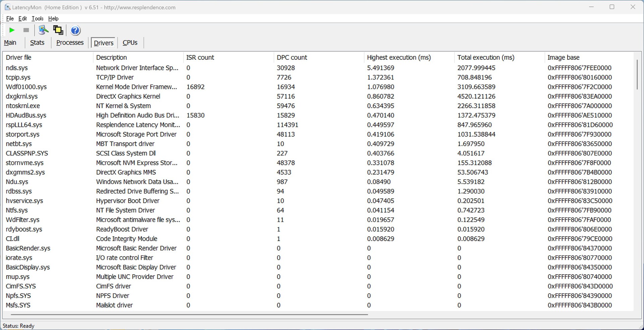The height and width of the screenshot is (330, 644).
Task: Click the LatencyMon title bar app icon
Action: [x=7, y=7]
